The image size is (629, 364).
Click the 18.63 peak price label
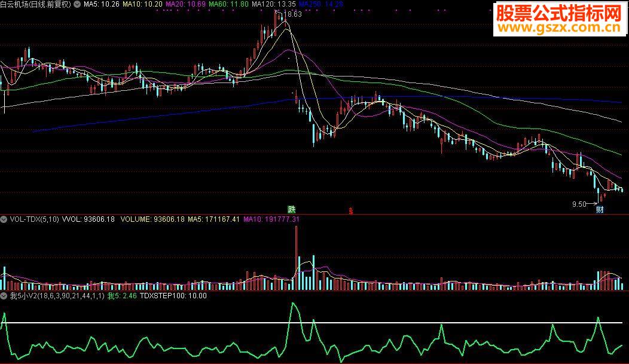(292, 14)
